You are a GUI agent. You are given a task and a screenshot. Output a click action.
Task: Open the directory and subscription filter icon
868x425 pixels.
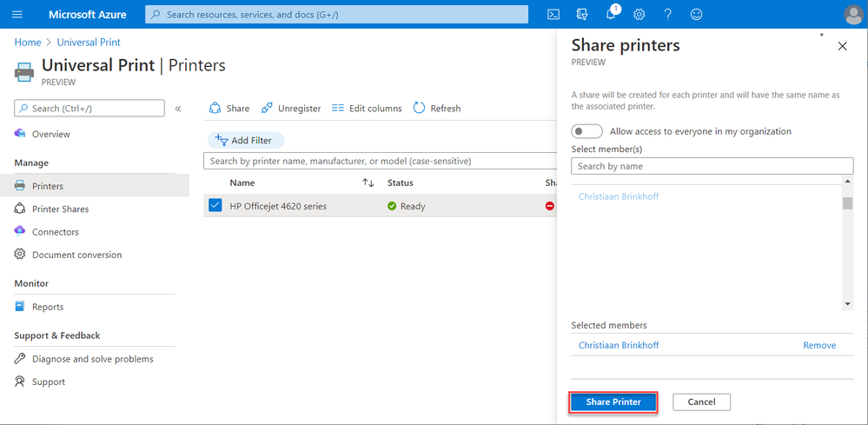(x=582, y=15)
